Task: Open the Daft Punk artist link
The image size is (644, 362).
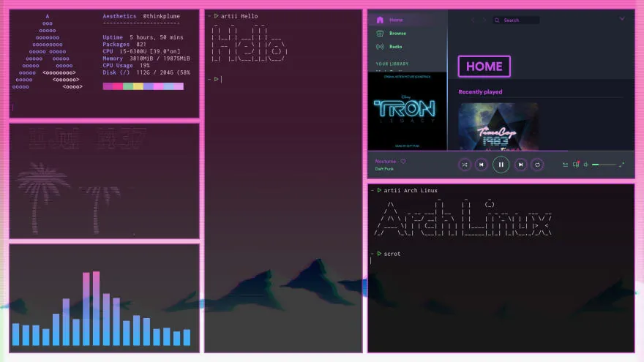Action: (384, 169)
